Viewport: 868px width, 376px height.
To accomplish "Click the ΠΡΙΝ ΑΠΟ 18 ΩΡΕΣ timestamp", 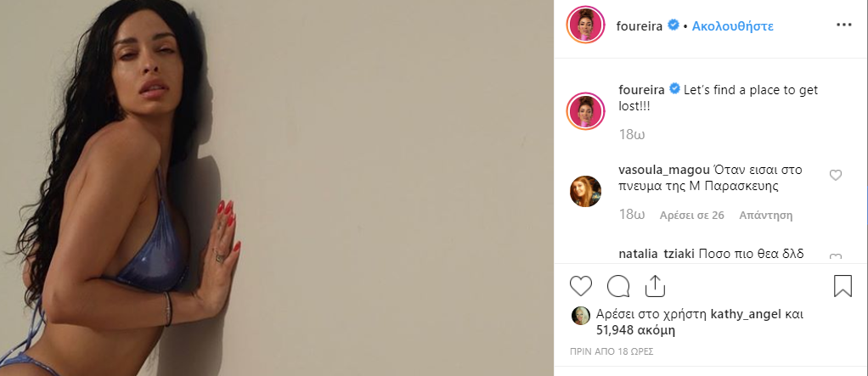I will pyautogui.click(x=612, y=351).
